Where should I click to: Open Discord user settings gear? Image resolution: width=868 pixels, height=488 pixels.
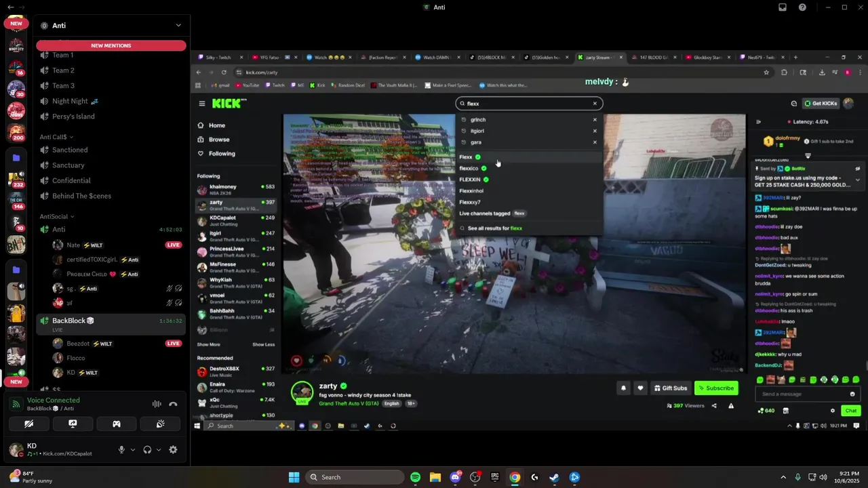click(173, 449)
